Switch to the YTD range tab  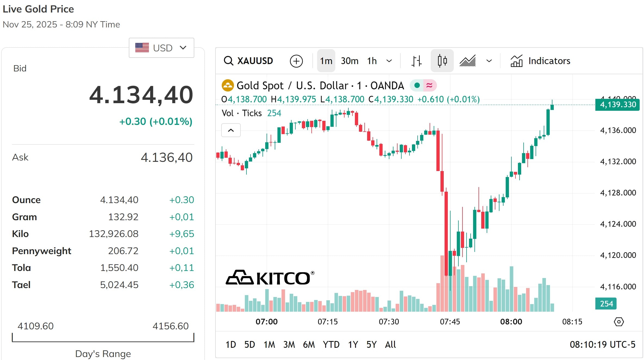point(331,344)
